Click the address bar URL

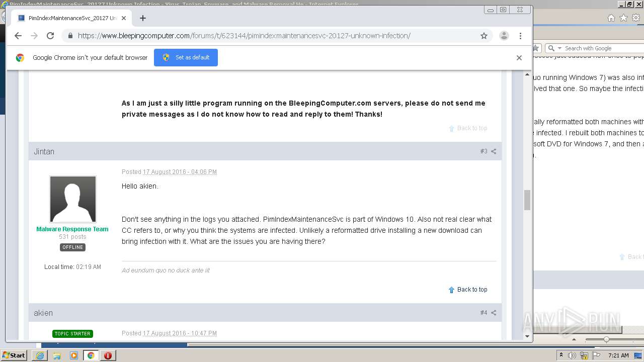coord(244,36)
